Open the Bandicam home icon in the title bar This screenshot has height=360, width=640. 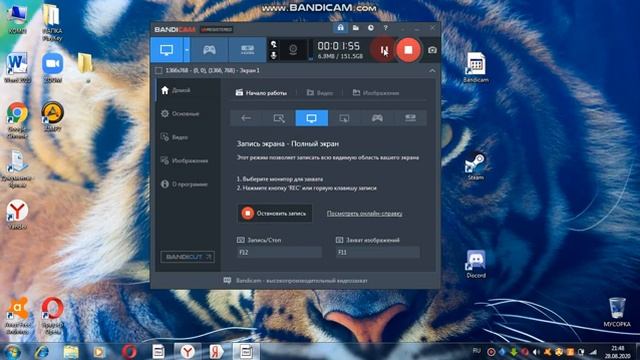(340, 28)
